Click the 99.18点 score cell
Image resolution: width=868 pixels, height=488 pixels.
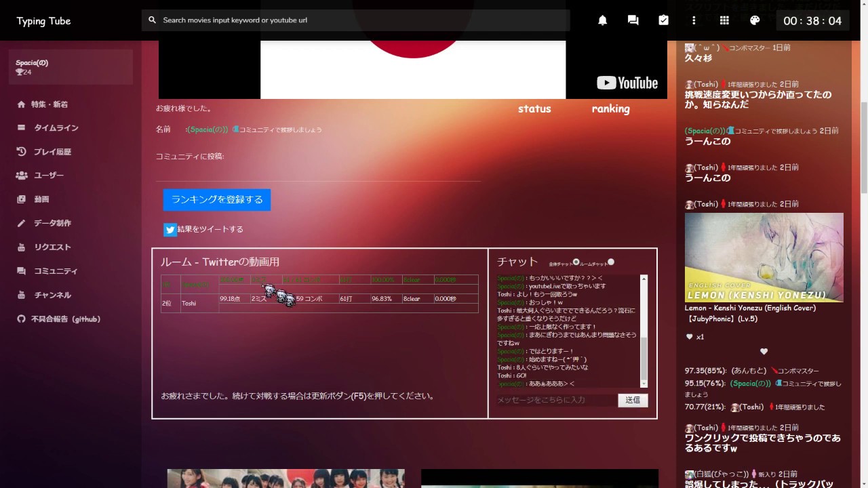[x=235, y=298]
